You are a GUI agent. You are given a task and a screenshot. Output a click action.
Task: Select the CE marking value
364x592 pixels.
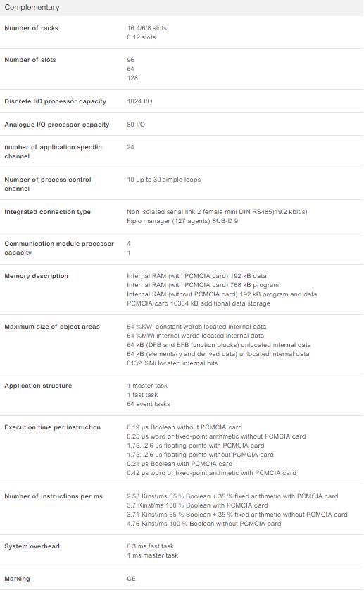[x=131, y=579]
